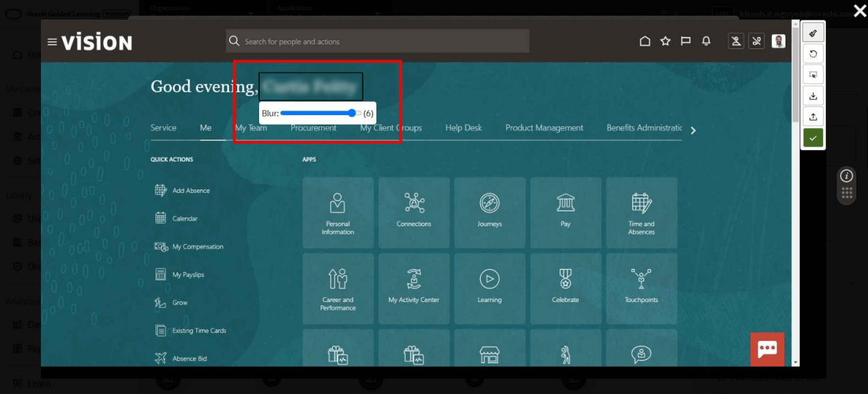Expand more tabs with right chevron
Image resolution: width=868 pixels, height=394 pixels.
click(x=693, y=130)
